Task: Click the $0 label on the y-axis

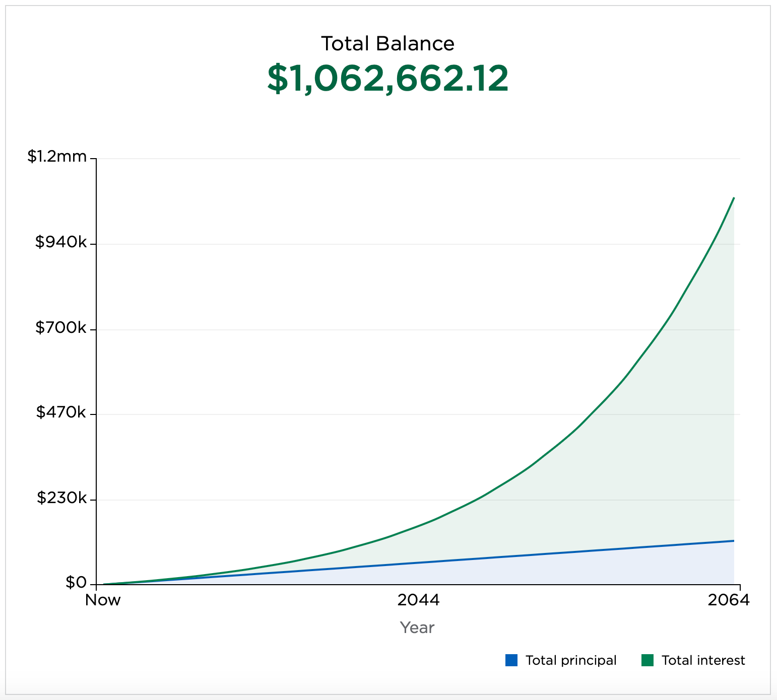Action: tap(76, 583)
